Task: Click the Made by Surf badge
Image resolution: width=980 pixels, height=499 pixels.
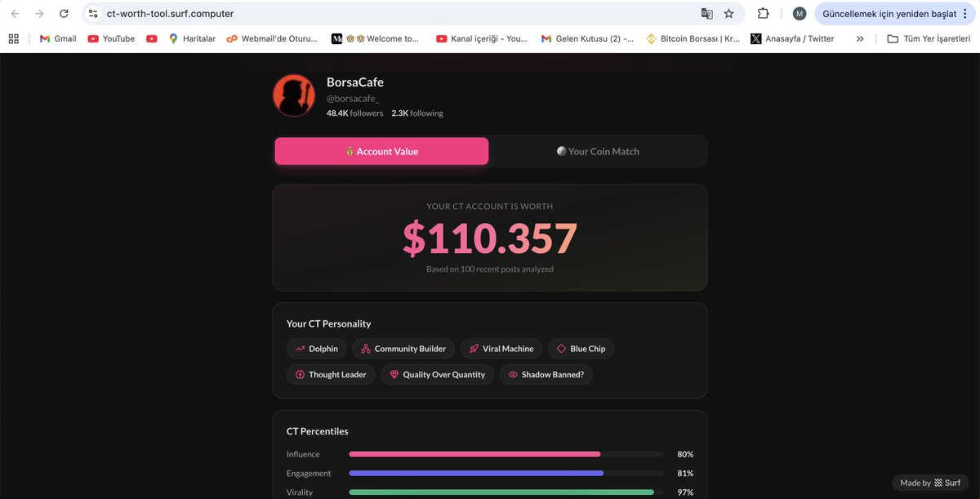Action: (930, 483)
